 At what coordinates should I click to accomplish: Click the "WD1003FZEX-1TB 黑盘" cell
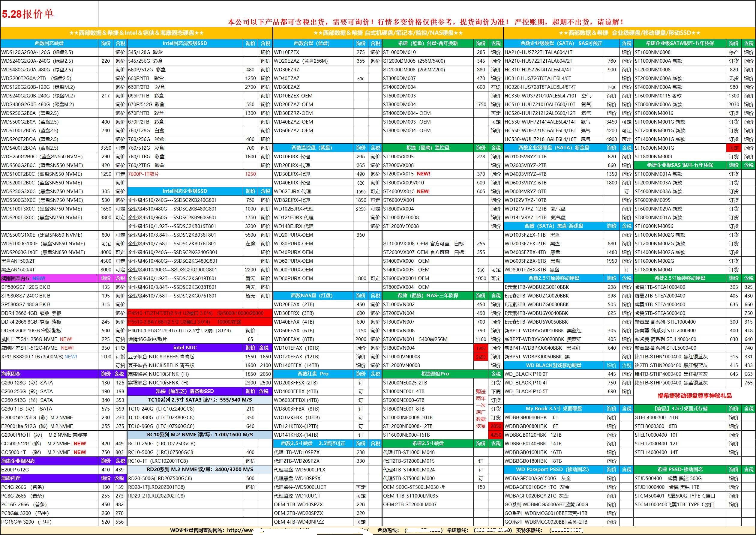(554, 235)
